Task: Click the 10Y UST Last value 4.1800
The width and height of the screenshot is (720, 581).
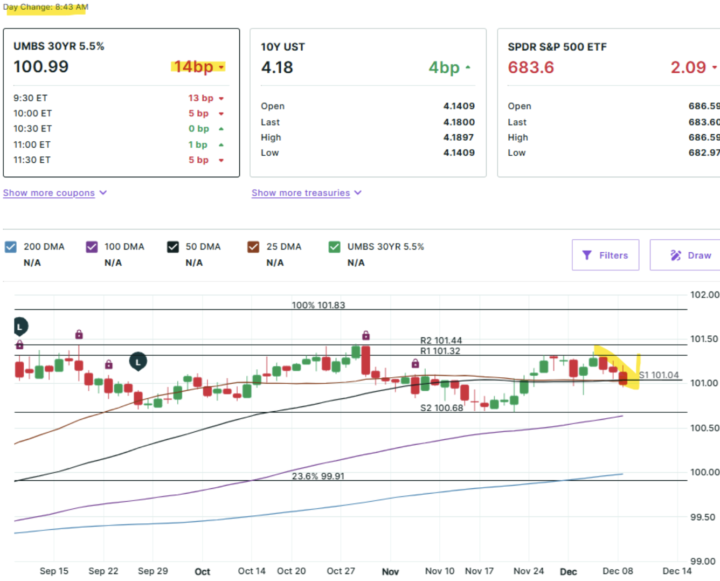Action: point(459,122)
